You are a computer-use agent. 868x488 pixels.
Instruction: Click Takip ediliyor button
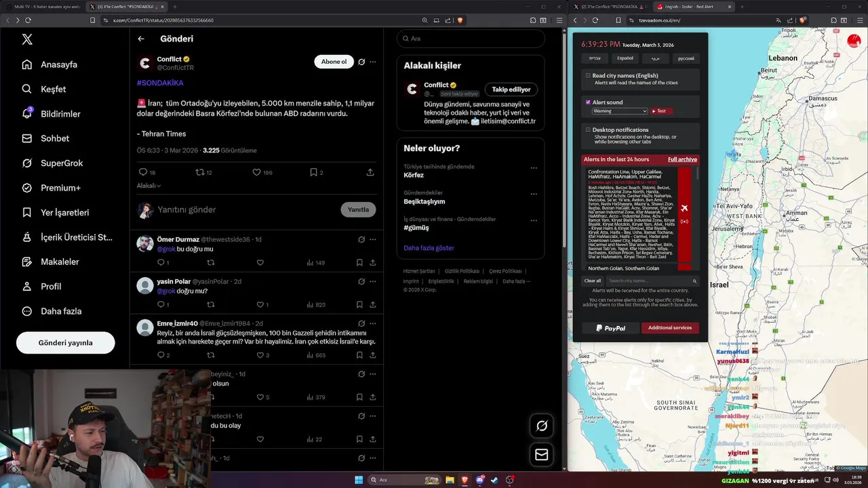coord(511,89)
